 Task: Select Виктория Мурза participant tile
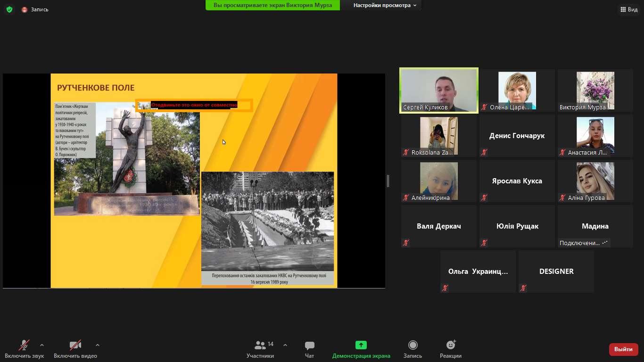tap(595, 90)
